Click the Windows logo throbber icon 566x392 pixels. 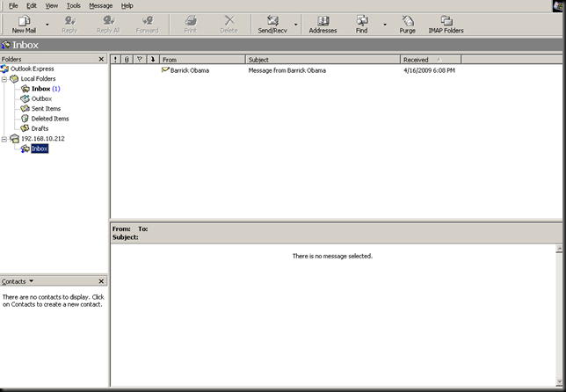tap(558, 6)
